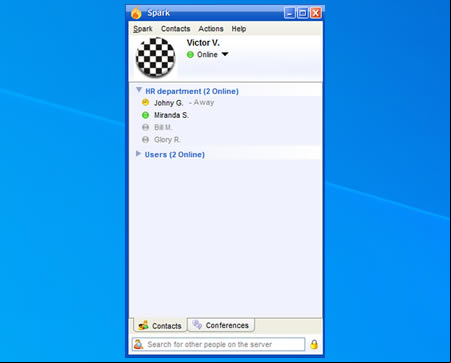Open the Spark menu
Viewport: 451px width, 363px height.
point(143,29)
